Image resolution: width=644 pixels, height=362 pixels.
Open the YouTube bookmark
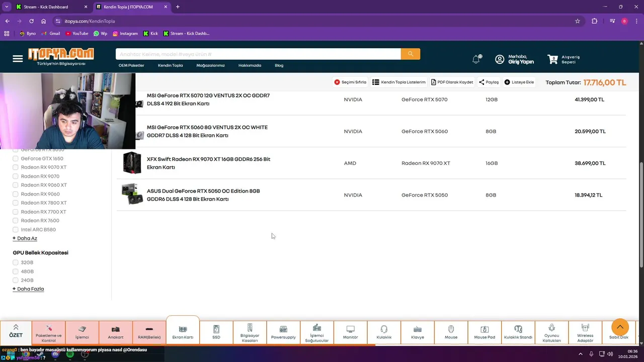pos(76,34)
